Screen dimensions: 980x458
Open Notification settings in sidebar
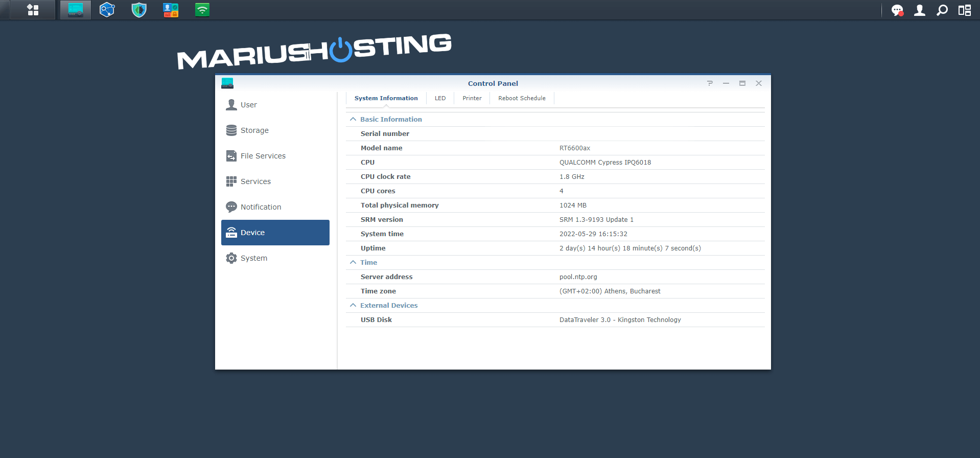tap(275, 207)
